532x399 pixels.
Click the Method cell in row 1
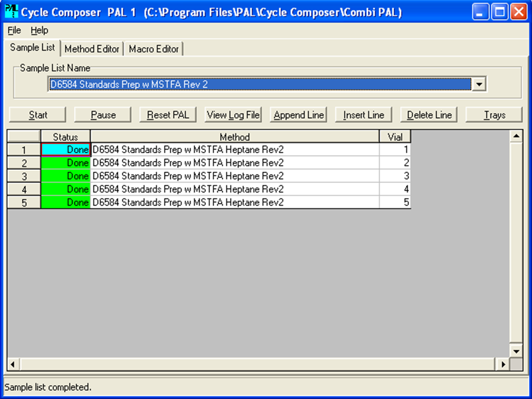235,150
